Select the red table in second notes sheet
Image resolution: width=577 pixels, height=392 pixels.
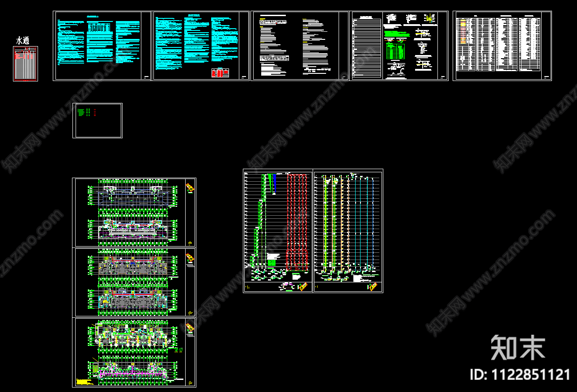(220, 72)
